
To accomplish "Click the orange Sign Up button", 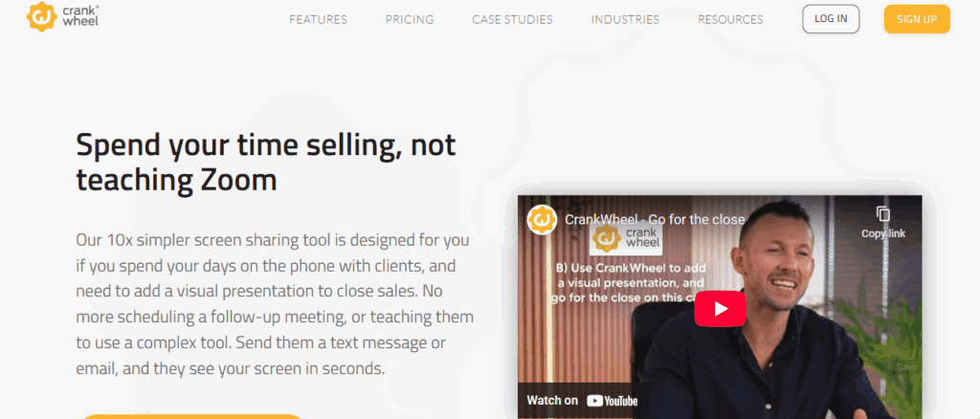I will pyautogui.click(x=916, y=19).
